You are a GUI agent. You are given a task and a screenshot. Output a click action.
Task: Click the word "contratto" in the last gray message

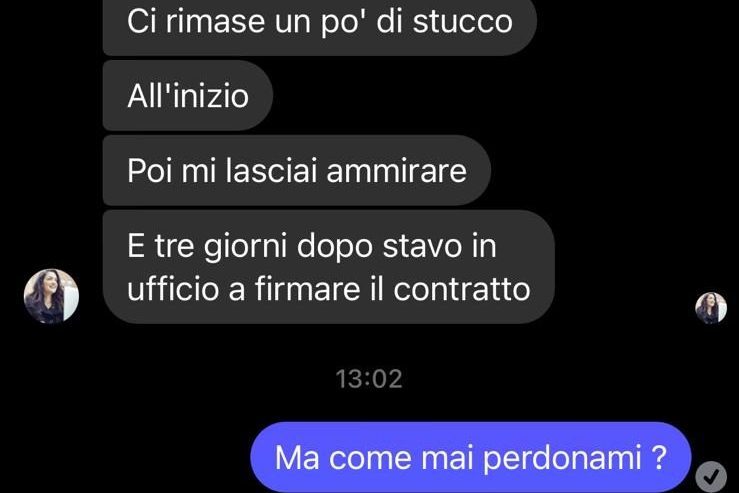462,289
